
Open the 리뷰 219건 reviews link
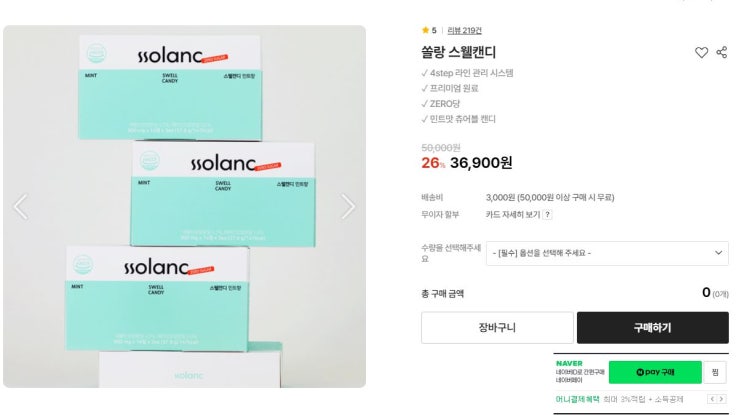[464, 30]
